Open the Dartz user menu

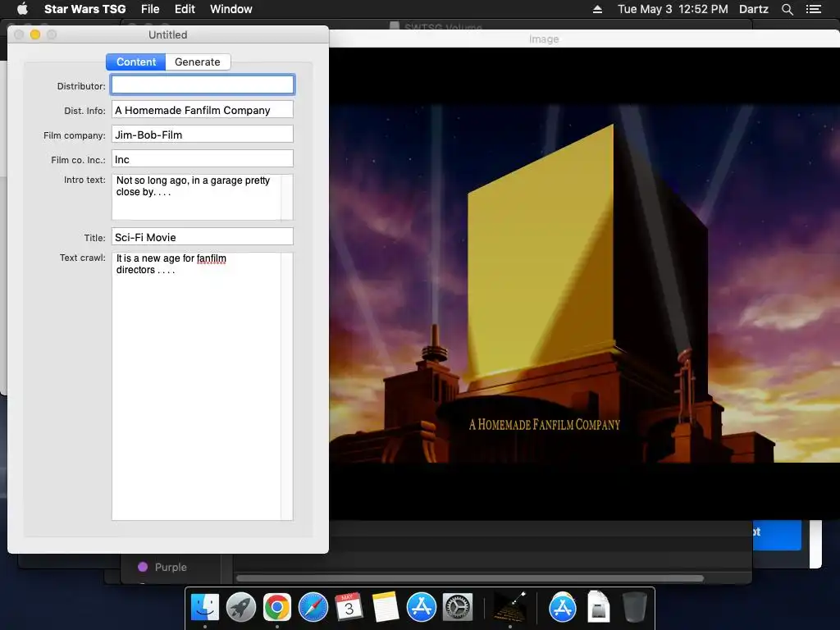click(753, 9)
